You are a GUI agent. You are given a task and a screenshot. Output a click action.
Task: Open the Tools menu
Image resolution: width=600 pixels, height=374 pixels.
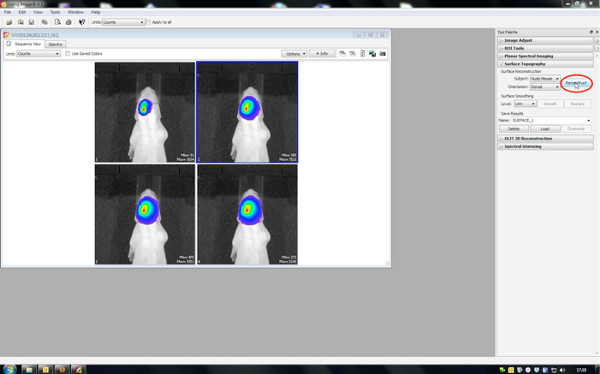click(x=55, y=12)
